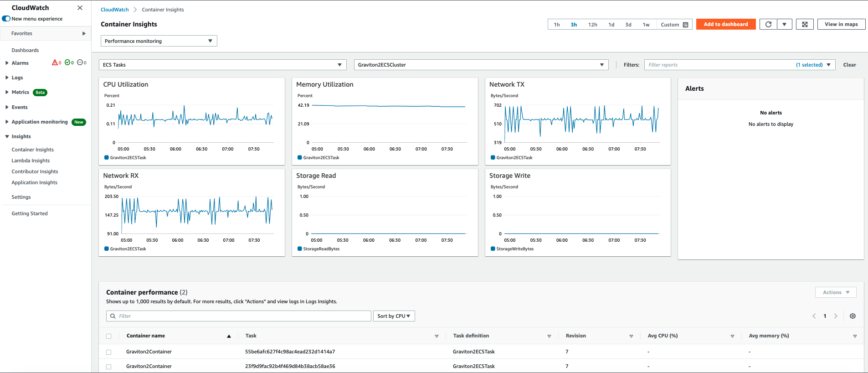Click the fullscreen expand icon
This screenshot has width=868, height=373.
(x=805, y=24)
